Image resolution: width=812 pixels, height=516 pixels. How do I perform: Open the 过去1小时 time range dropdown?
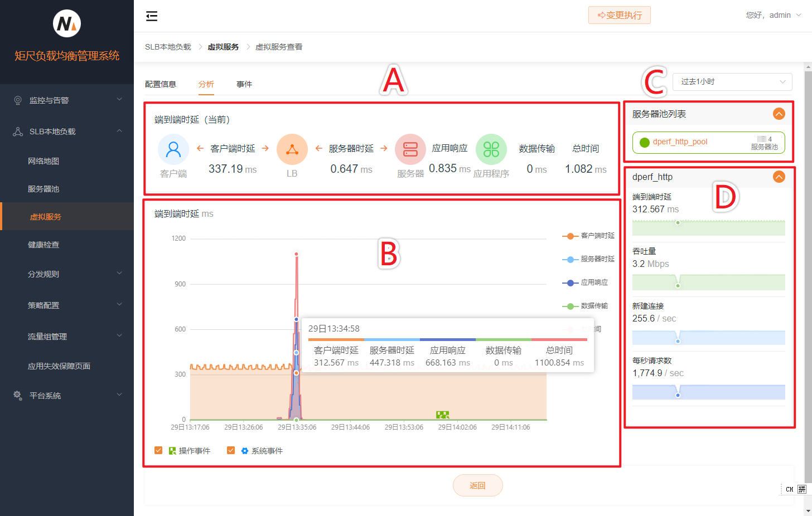coord(732,82)
